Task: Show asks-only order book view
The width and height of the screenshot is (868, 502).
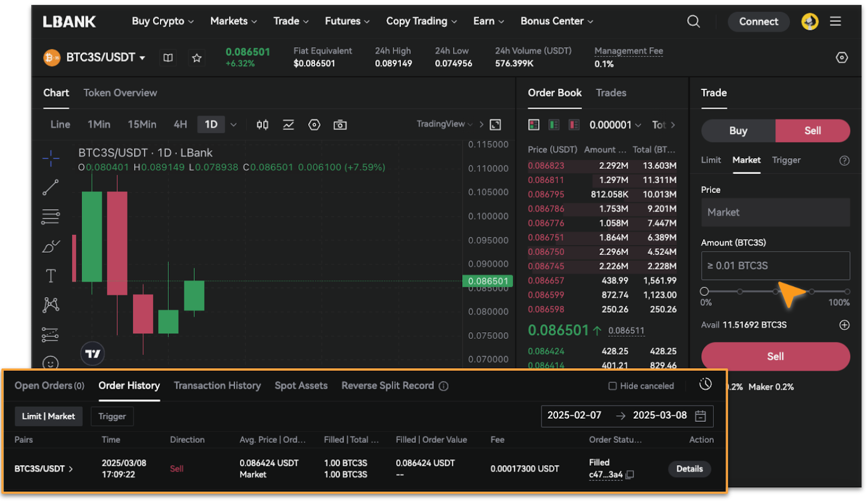Action: pyautogui.click(x=574, y=125)
